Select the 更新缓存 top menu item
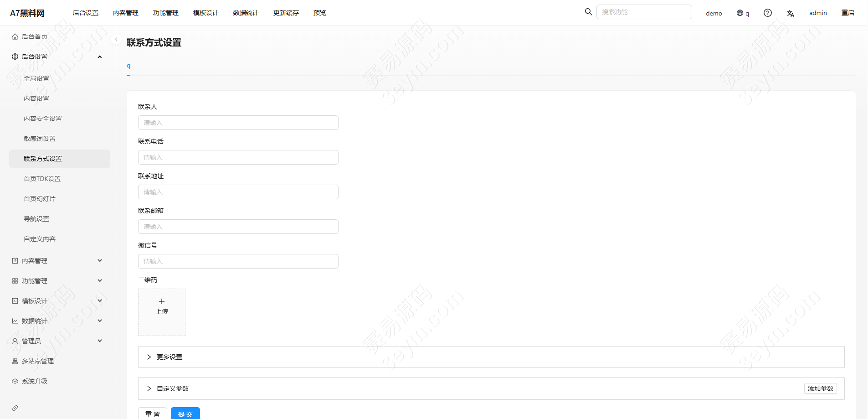This screenshot has height=419, width=868. (x=286, y=13)
